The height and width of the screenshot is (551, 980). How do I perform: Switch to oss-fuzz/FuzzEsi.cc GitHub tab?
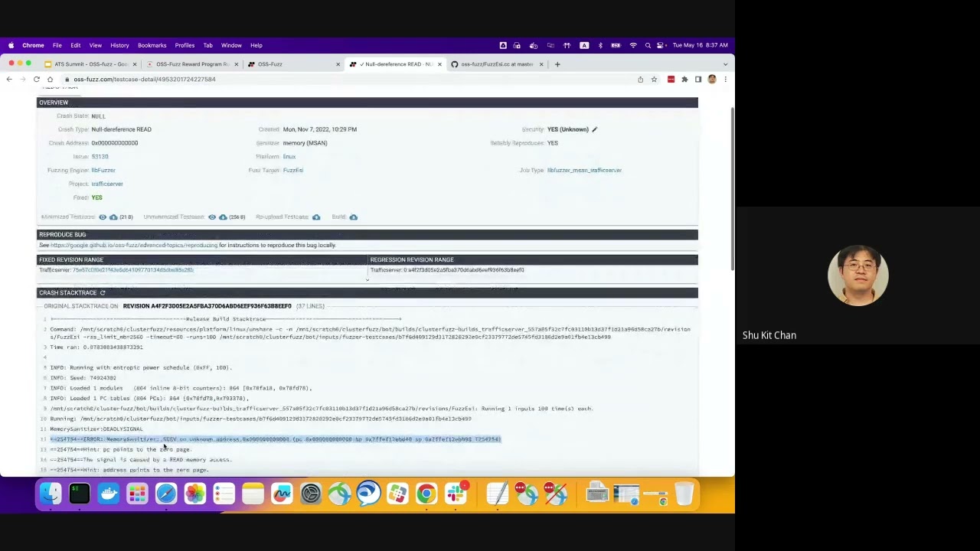point(496,64)
